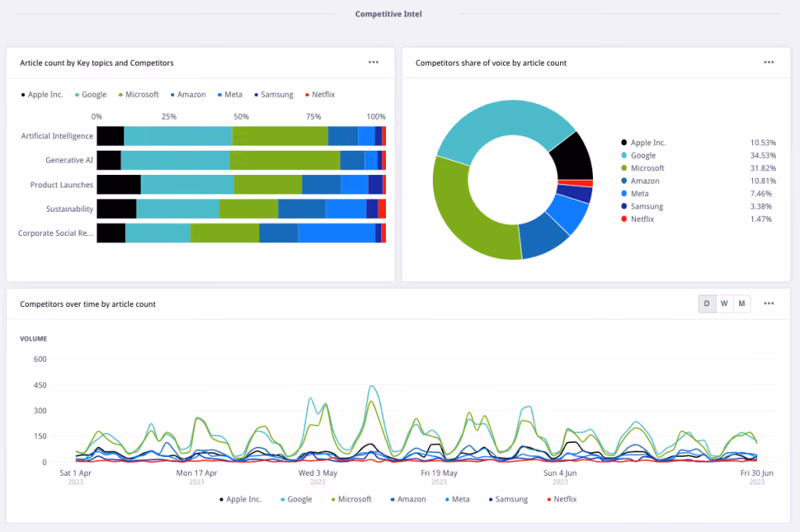
Task: Toggle Google in bar chart legend
Action: (91, 95)
